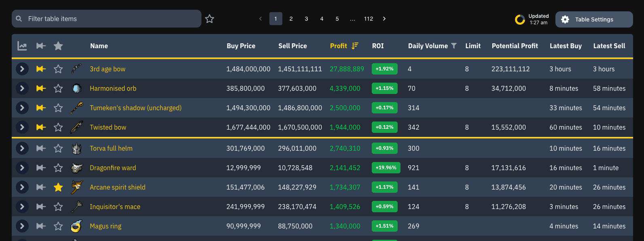Favorite the Torva full helm

click(x=58, y=148)
